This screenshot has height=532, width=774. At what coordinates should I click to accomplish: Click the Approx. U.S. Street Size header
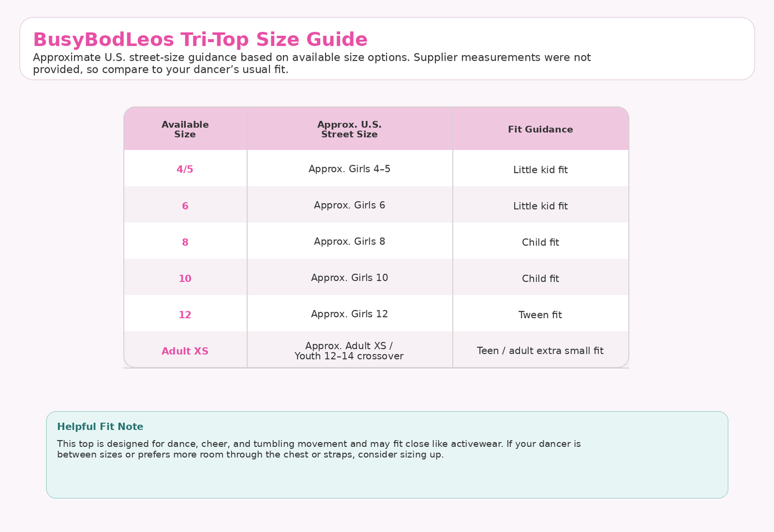[x=349, y=129]
